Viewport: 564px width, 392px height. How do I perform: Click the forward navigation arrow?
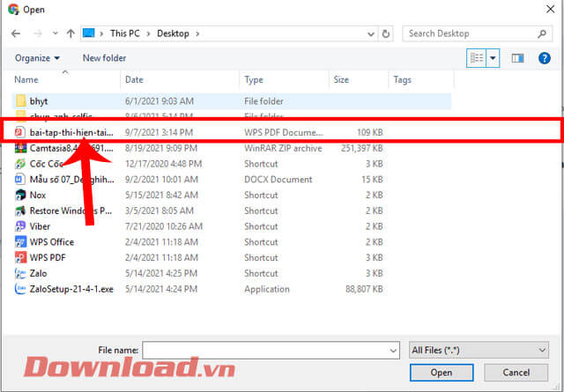37,33
